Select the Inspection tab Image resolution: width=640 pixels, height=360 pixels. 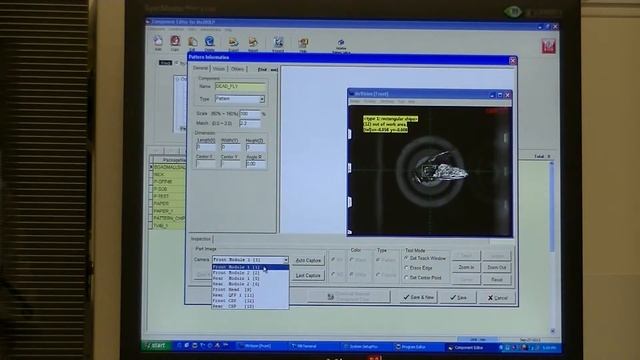(x=201, y=239)
